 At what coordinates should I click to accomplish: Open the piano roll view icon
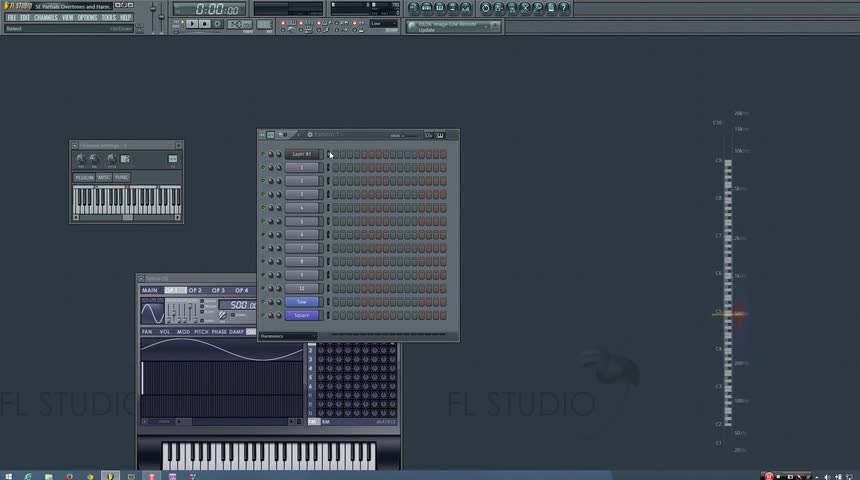tap(439, 8)
